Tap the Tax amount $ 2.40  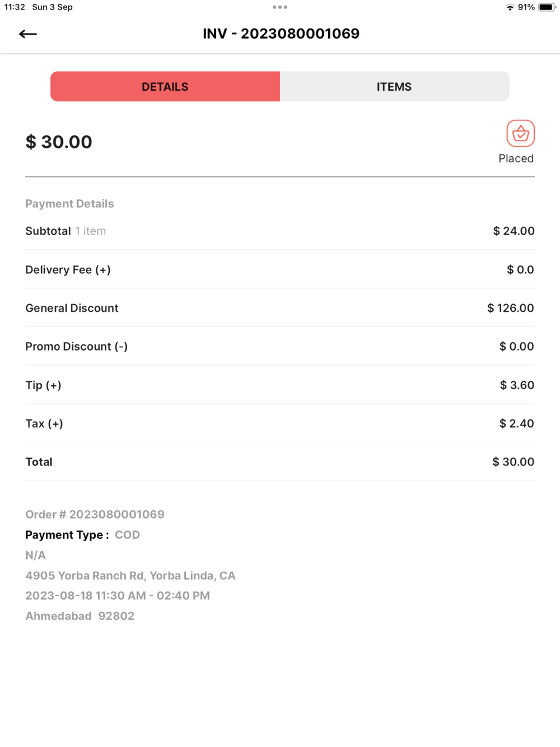pos(516,424)
